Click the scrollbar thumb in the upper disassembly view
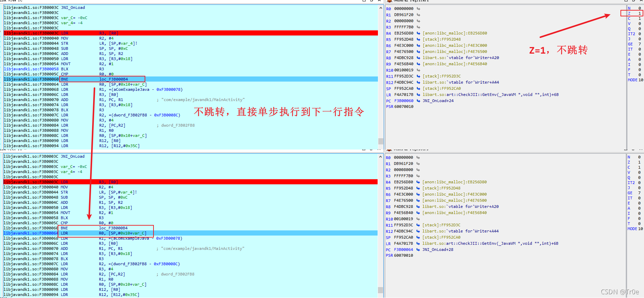The width and height of the screenshot is (644, 298). pyautogui.click(x=381, y=141)
